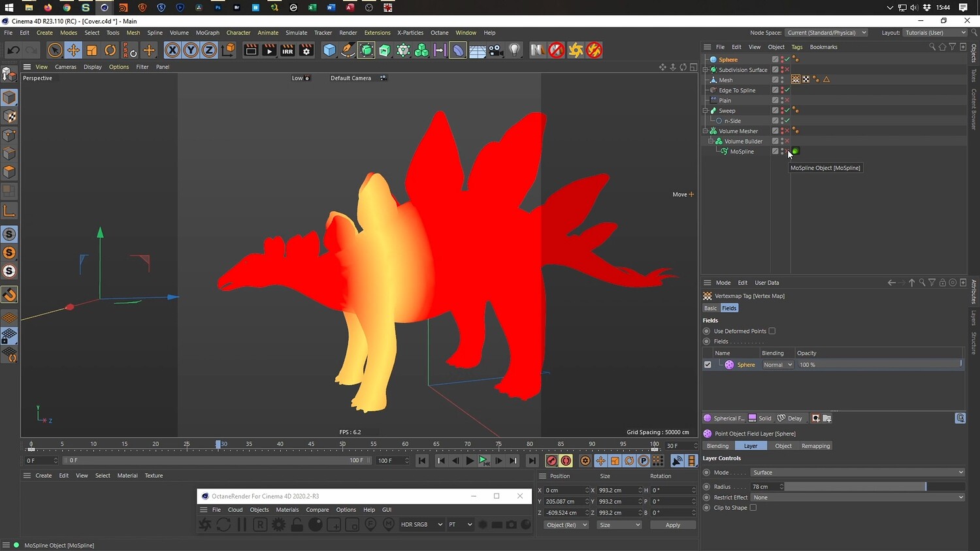Switch to the Basic tab
Image resolution: width=980 pixels, height=551 pixels.
pos(710,308)
